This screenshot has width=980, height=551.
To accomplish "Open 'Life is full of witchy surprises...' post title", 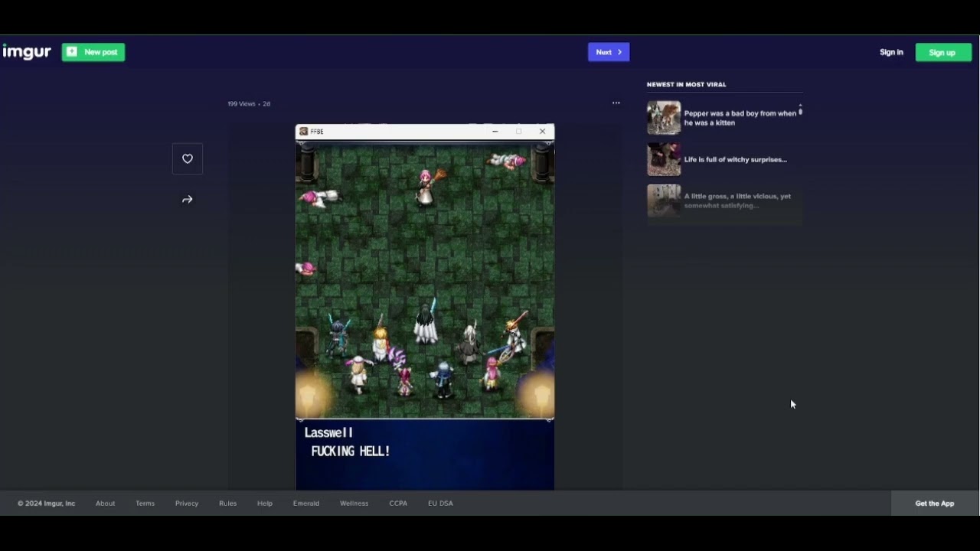I will 736,159.
